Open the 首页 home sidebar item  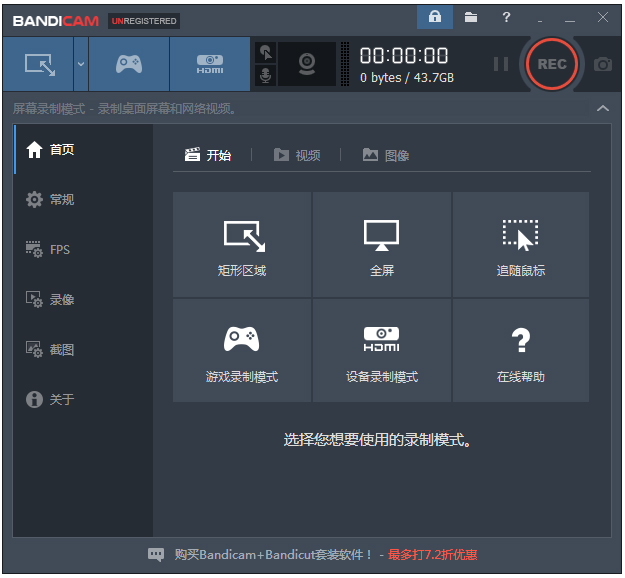pos(83,150)
